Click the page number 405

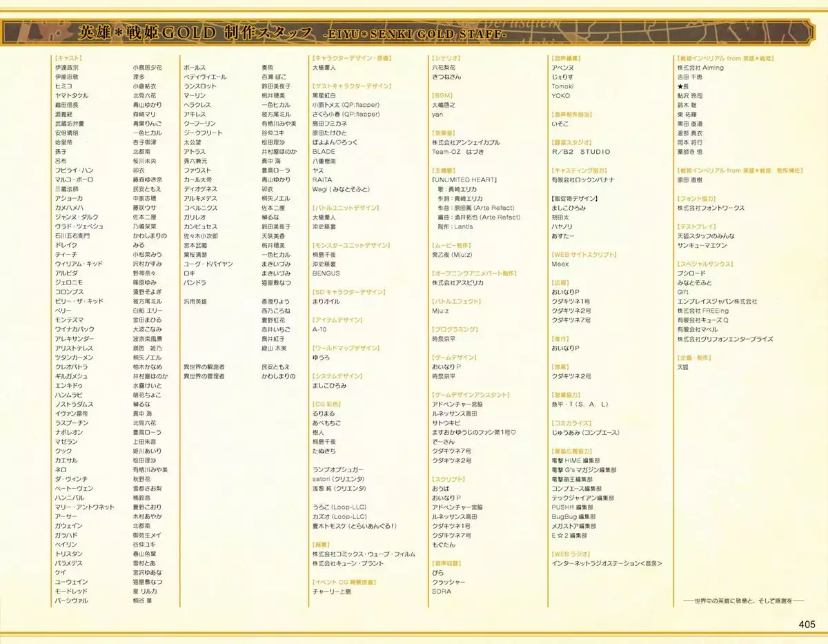(807, 625)
